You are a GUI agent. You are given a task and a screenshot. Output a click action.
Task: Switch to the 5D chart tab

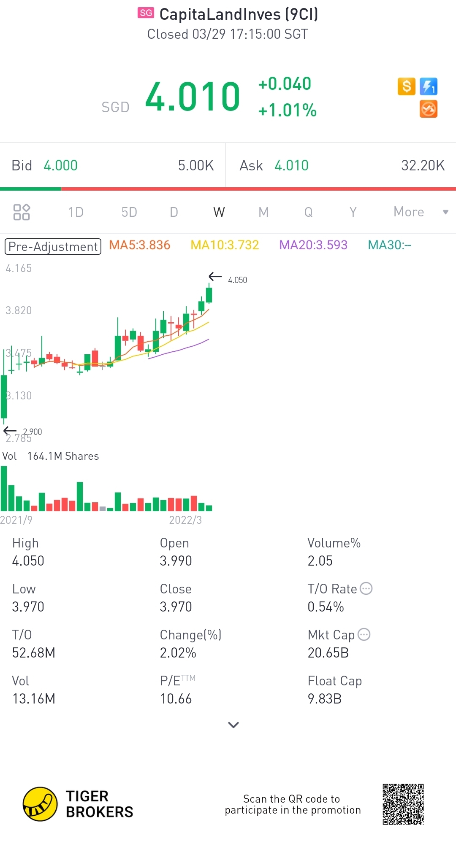[129, 212]
